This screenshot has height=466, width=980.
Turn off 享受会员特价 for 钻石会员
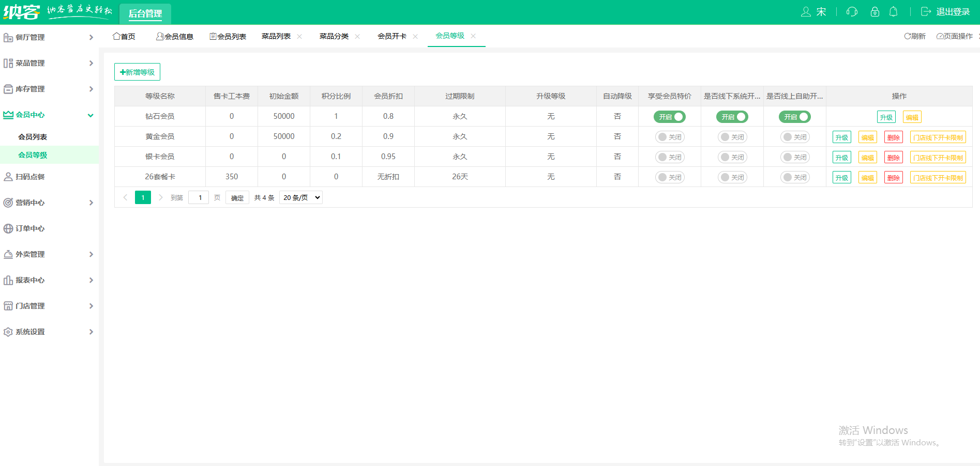(670, 117)
